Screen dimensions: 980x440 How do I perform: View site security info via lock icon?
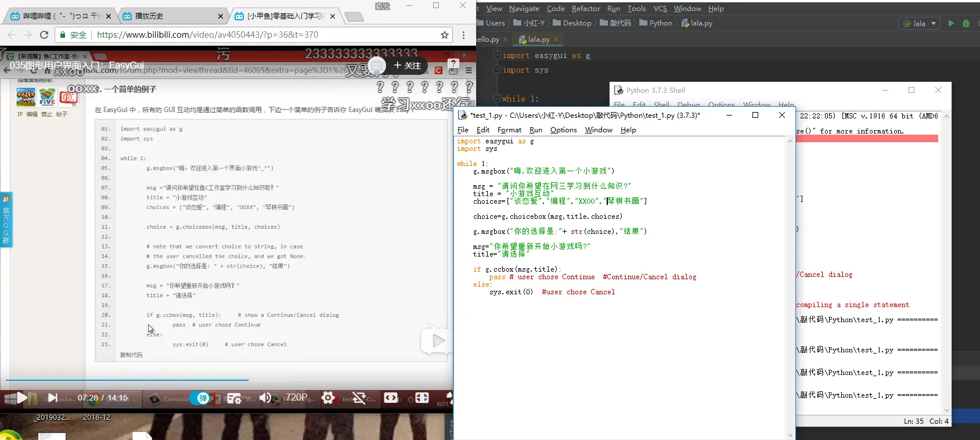point(63,35)
